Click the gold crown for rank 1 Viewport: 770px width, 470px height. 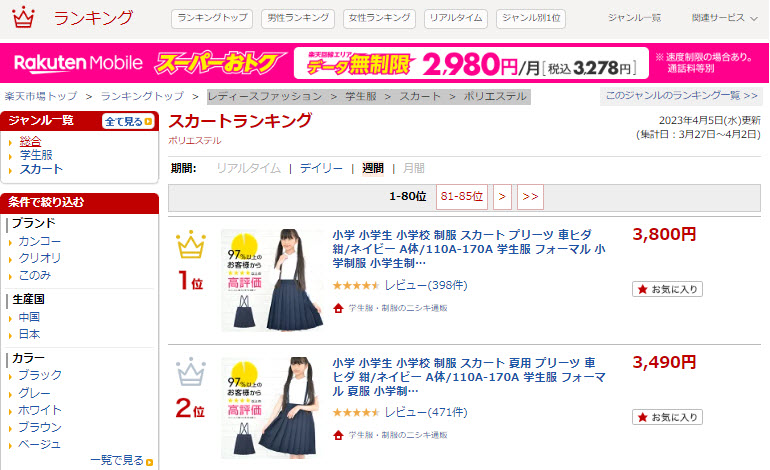pyautogui.click(x=191, y=244)
